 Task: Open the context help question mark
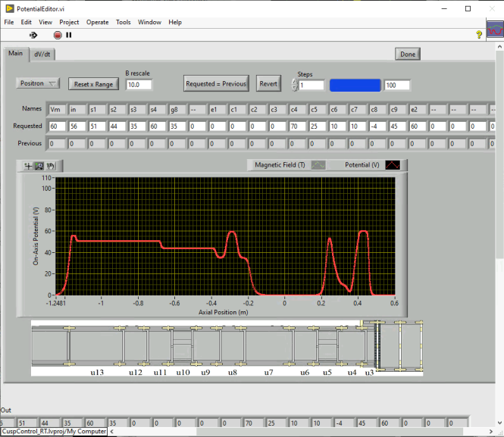coord(479,35)
